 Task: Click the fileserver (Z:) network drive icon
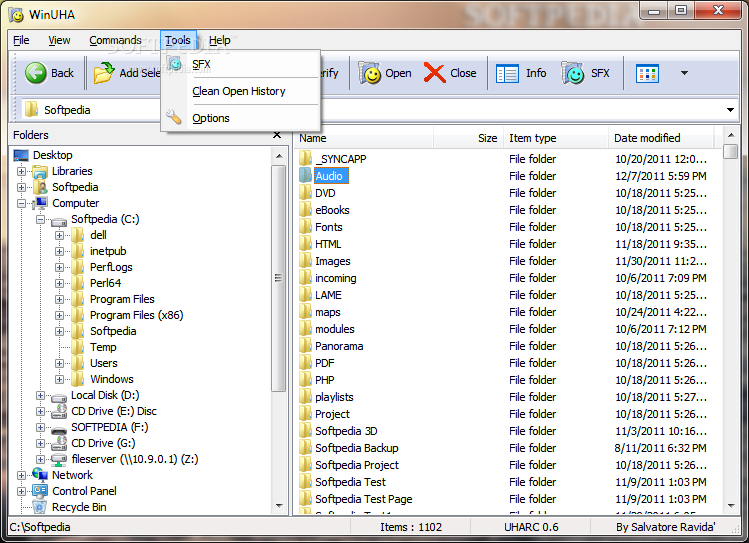pyautogui.click(x=59, y=459)
